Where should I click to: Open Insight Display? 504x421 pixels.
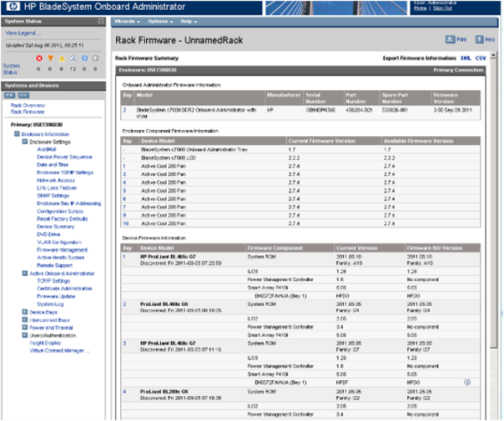coord(45,343)
